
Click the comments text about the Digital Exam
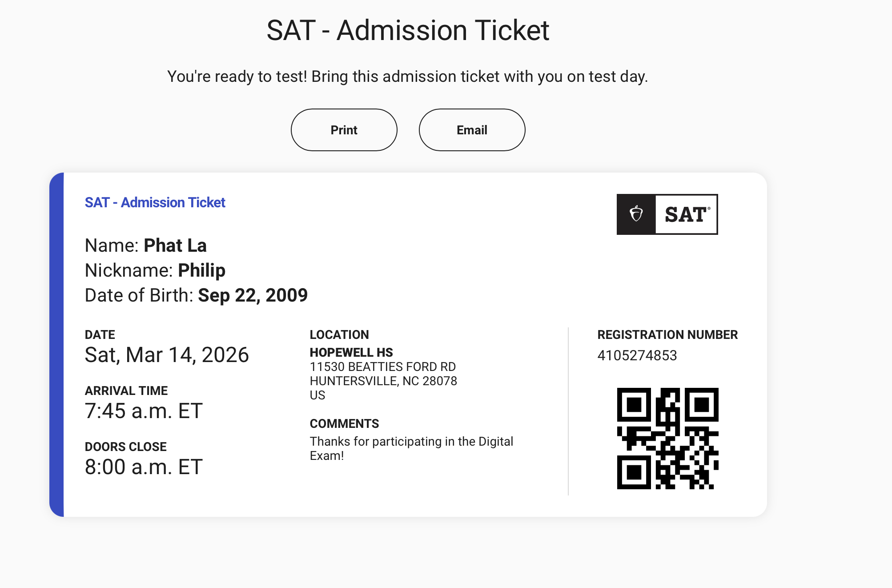tap(411, 448)
